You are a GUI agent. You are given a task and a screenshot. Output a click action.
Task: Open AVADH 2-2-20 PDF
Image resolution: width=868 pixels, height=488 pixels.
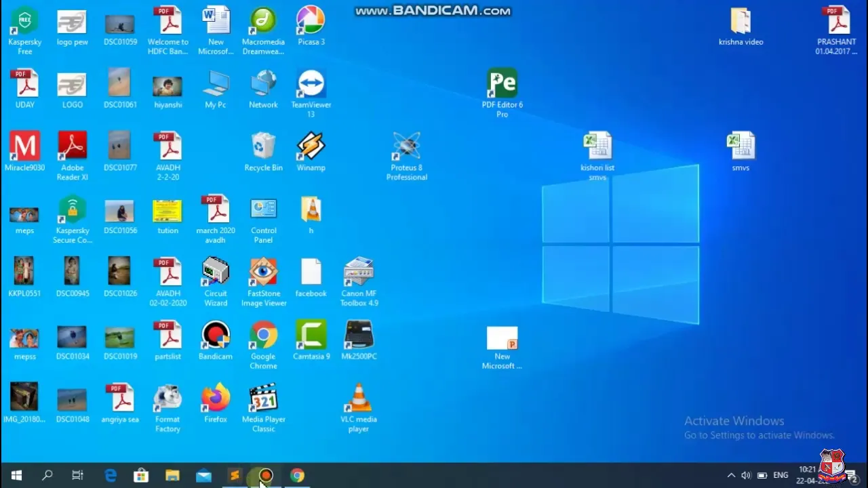[167, 157]
